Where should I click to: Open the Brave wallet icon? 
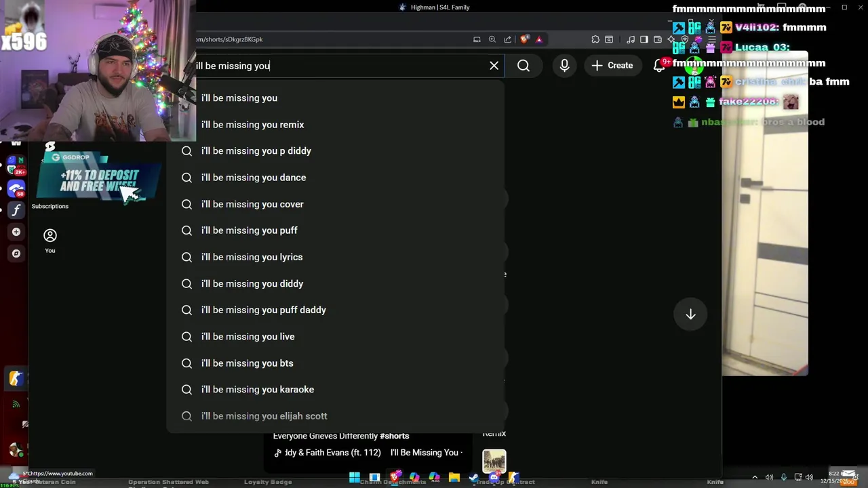(658, 39)
